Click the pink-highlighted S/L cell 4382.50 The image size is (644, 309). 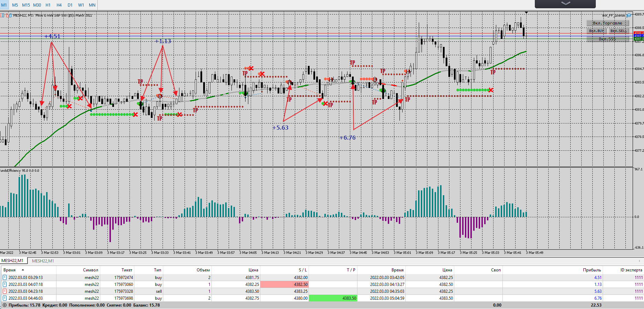[284, 285]
